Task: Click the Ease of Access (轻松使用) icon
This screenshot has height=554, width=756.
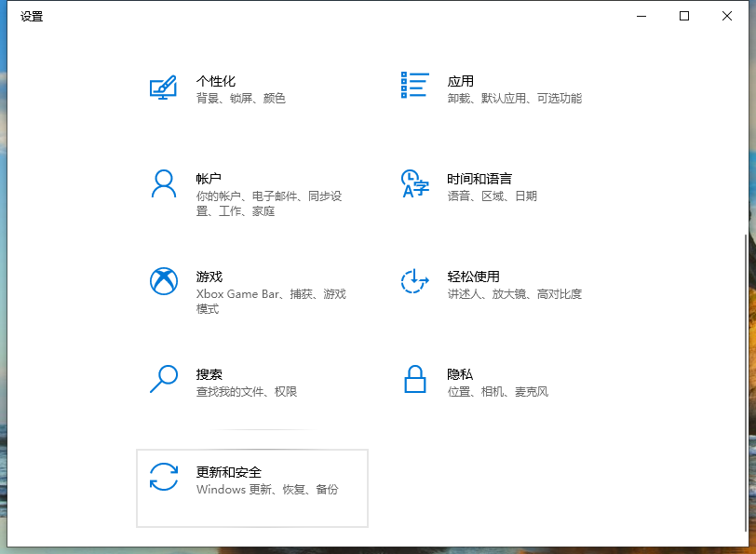Action: 414,281
